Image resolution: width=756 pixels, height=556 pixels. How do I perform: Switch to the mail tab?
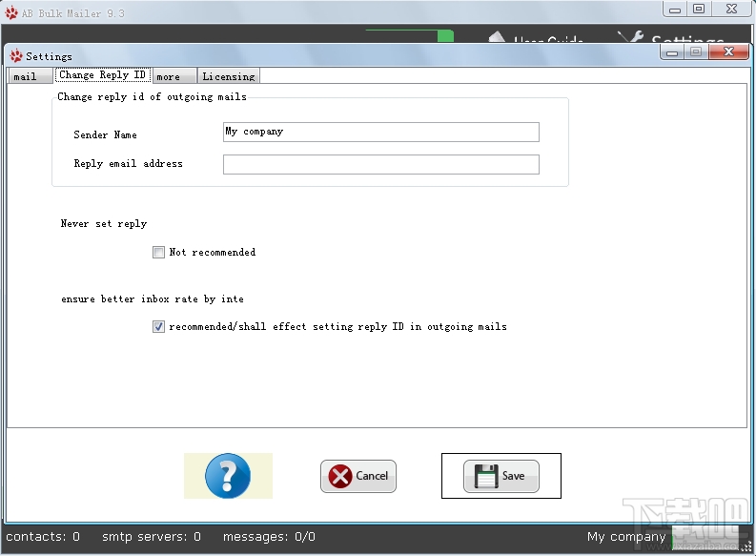(30, 76)
